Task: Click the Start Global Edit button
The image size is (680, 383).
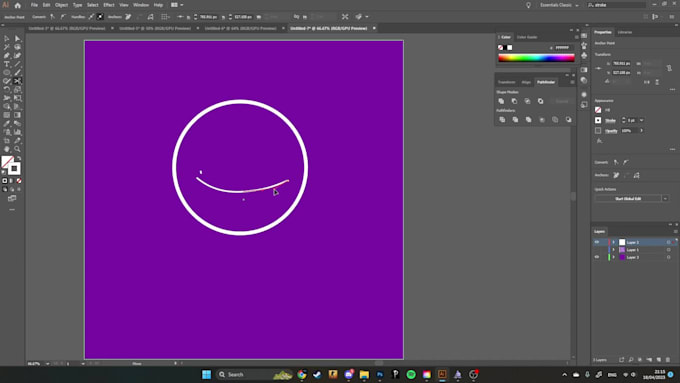Action: pyautogui.click(x=628, y=199)
